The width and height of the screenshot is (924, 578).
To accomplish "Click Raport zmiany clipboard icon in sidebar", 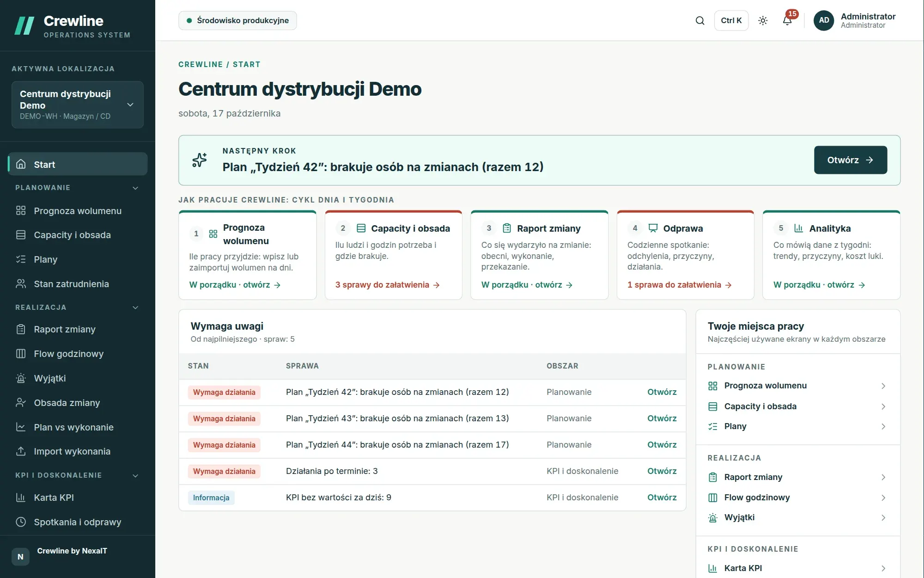I will pos(21,329).
